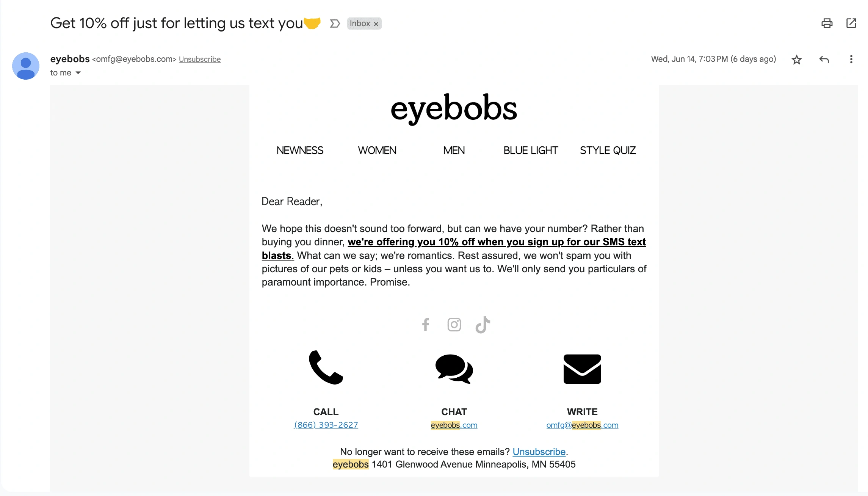Remove the Inbox label from email
The height and width of the screenshot is (496, 868).
pyautogui.click(x=376, y=24)
